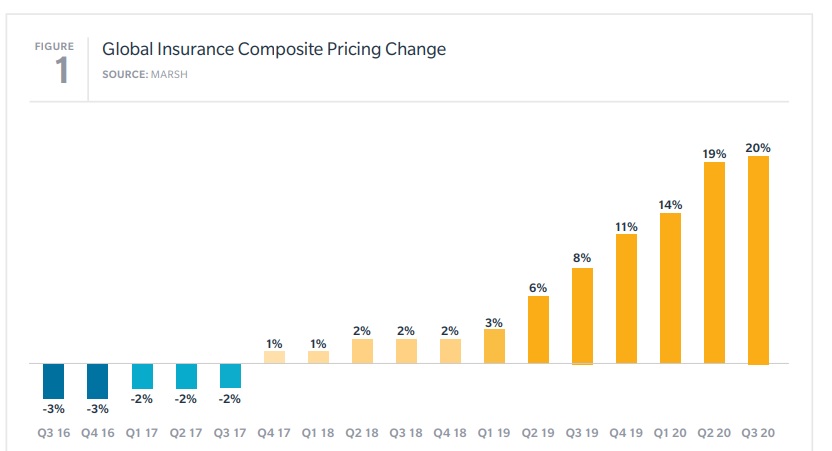The width and height of the screenshot is (832, 451).
Task: Click the chart title text
Action: coord(274,48)
